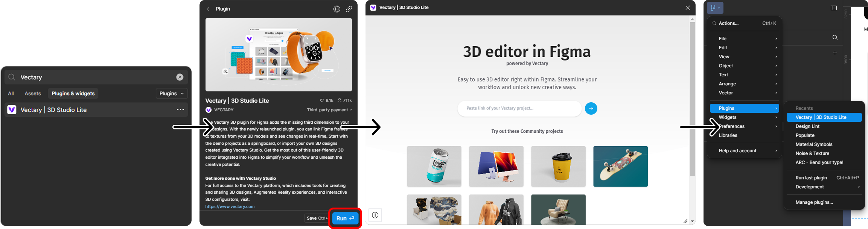Expand the Vector submenu
The width and height of the screenshot is (868, 229).
[x=744, y=93]
